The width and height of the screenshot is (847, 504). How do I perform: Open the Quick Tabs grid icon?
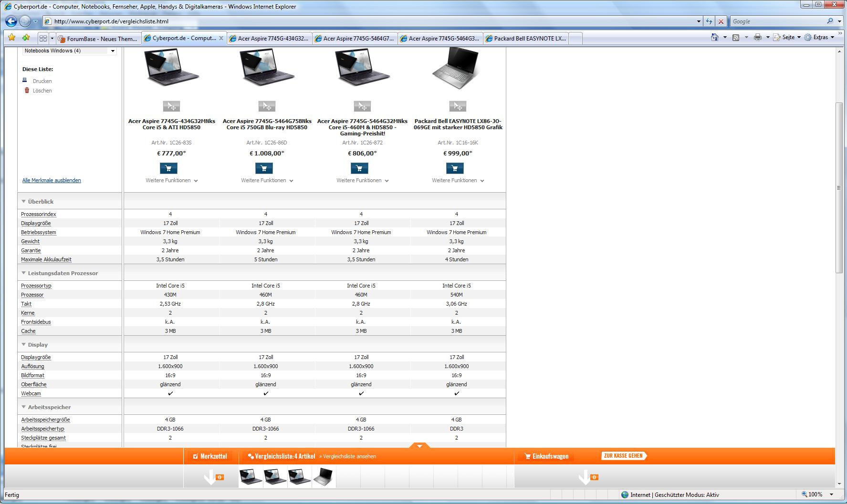[43, 38]
